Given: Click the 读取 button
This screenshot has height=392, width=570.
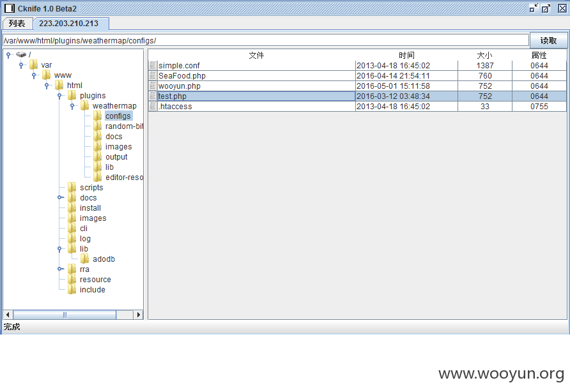Looking at the screenshot, I should (548, 40).
